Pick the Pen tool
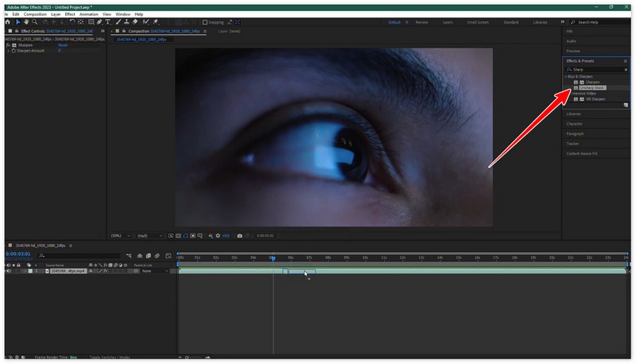Screen dimensions: 636x364 tap(98, 22)
